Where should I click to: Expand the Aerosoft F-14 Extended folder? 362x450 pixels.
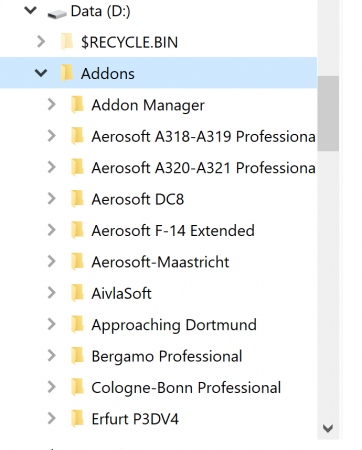pos(52,230)
